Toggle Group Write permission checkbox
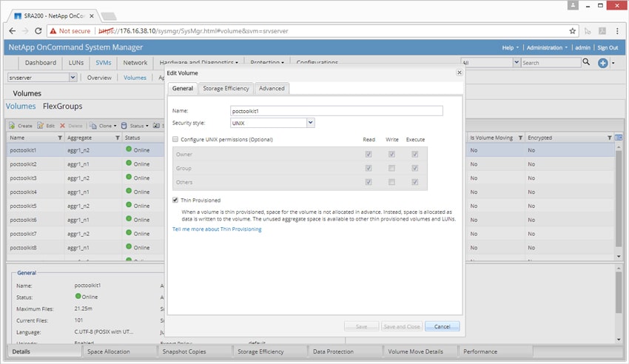Viewport: 629px width, 364px height. [391, 168]
